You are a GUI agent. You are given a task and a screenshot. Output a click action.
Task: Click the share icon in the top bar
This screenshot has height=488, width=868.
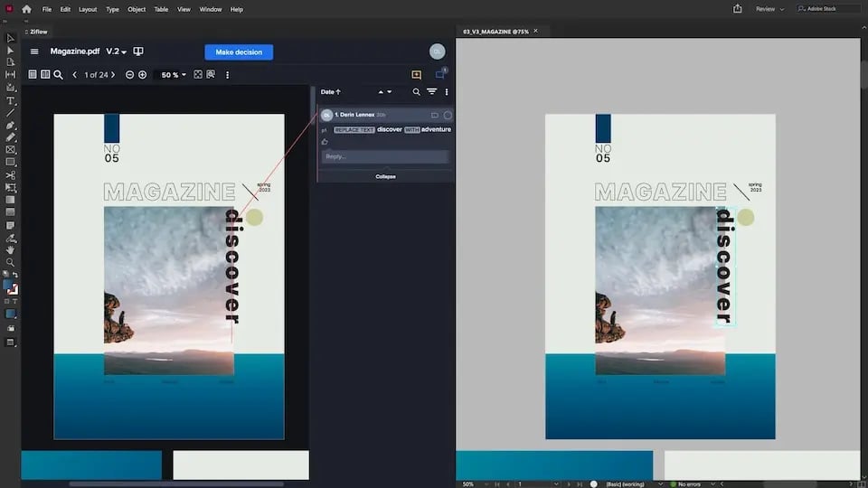coord(738,8)
